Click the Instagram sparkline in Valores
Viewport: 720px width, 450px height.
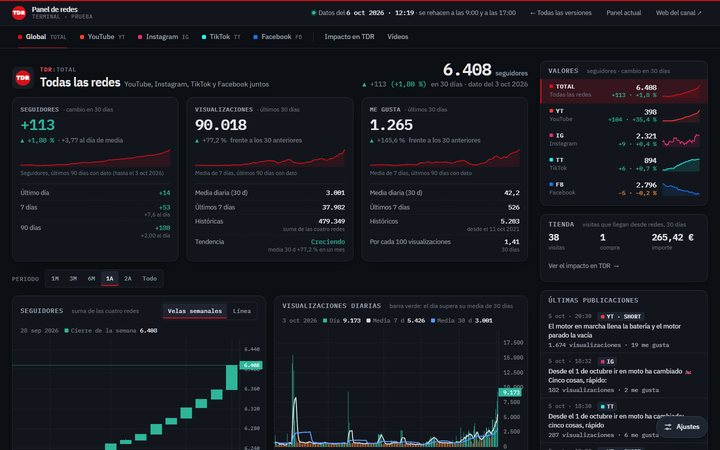[x=681, y=140]
